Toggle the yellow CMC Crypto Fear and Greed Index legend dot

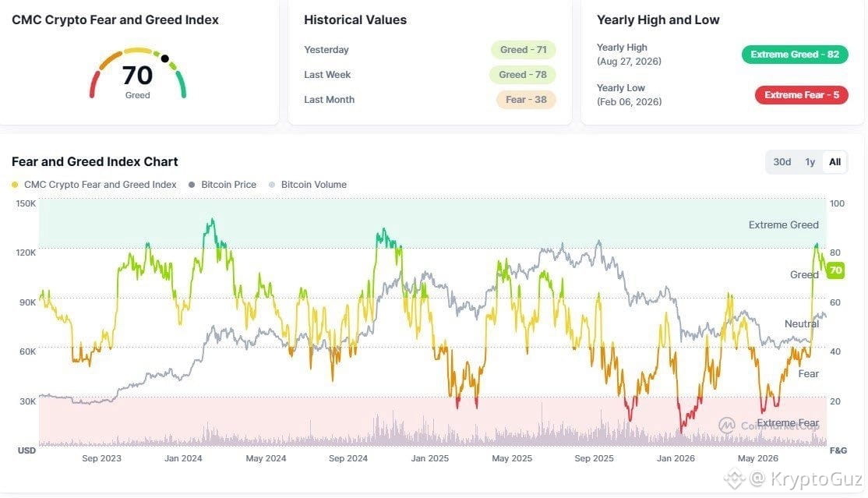[x=15, y=185]
